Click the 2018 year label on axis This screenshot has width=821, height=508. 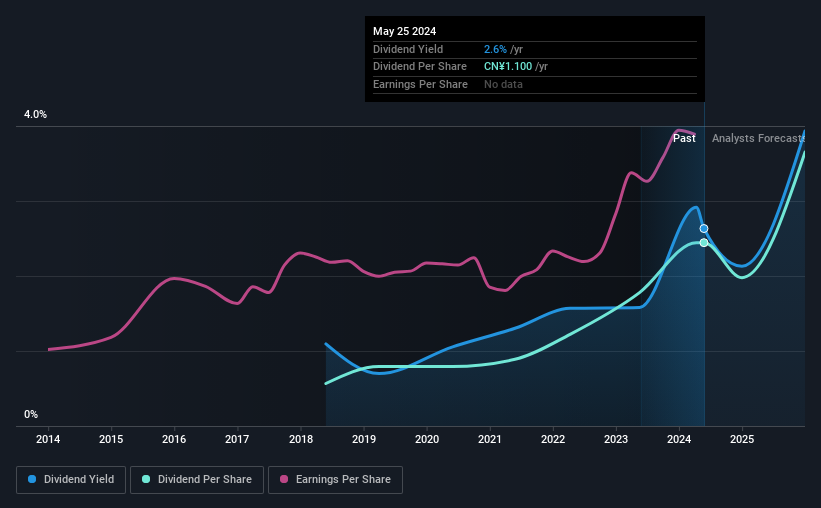pyautogui.click(x=301, y=439)
